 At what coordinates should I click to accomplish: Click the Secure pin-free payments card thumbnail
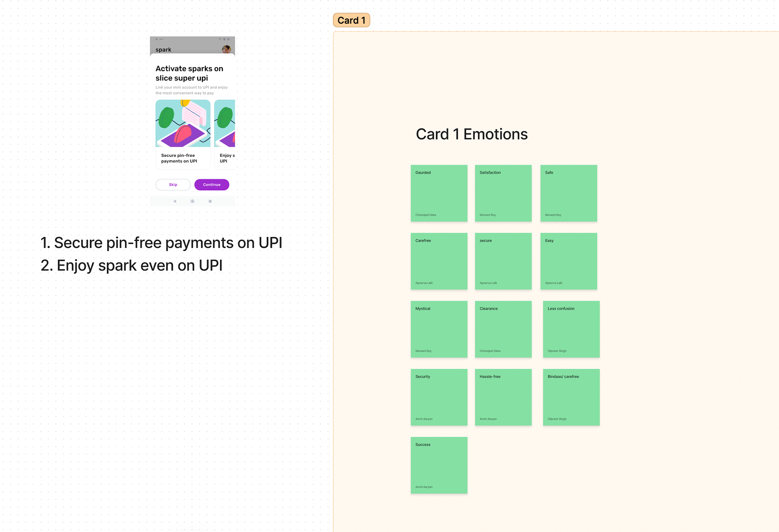tap(183, 134)
